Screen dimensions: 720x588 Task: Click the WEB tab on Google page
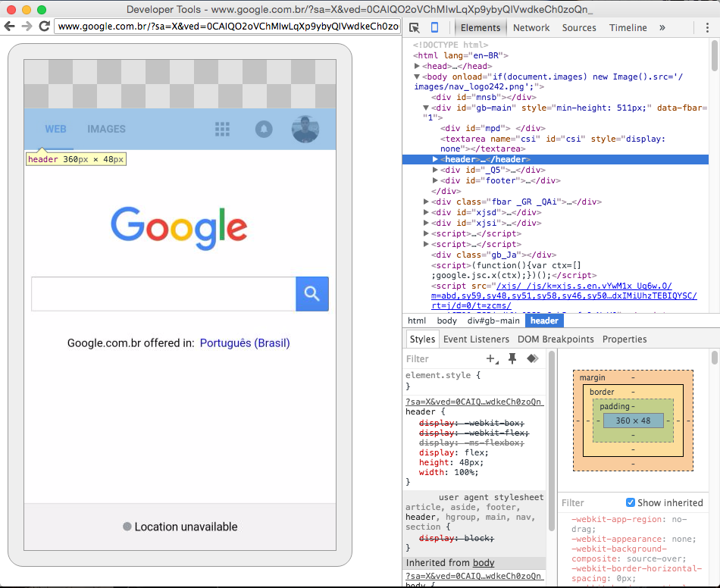55,129
